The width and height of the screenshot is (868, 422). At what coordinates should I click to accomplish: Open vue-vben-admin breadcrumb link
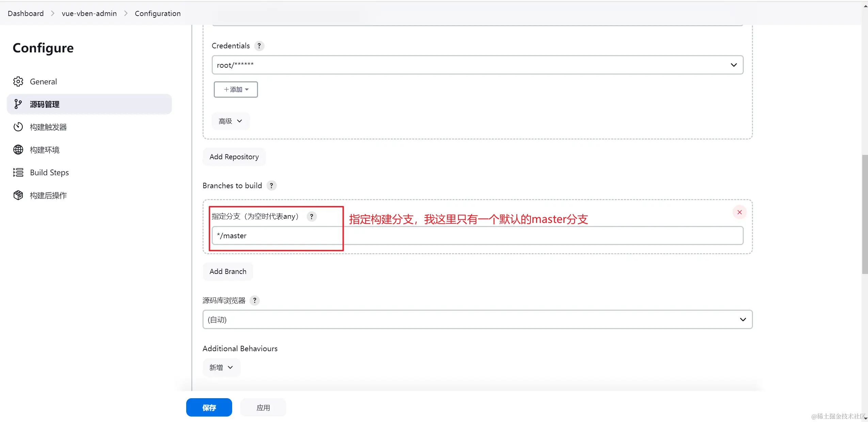click(89, 14)
